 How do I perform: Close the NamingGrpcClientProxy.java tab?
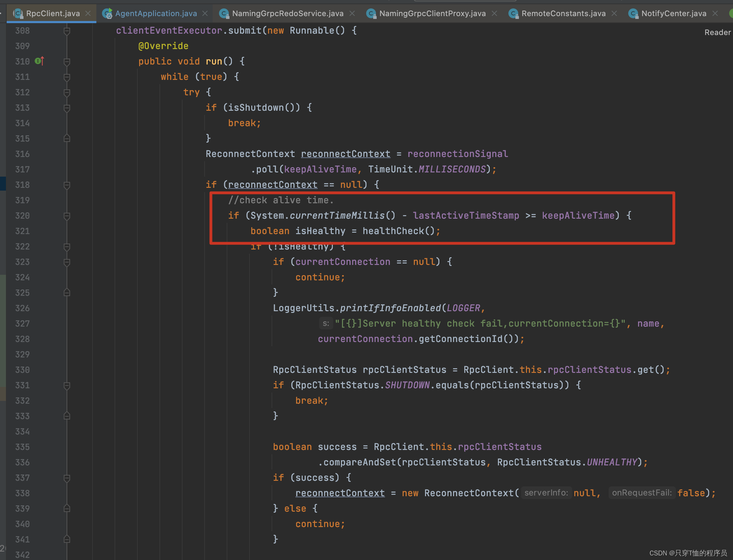click(494, 13)
